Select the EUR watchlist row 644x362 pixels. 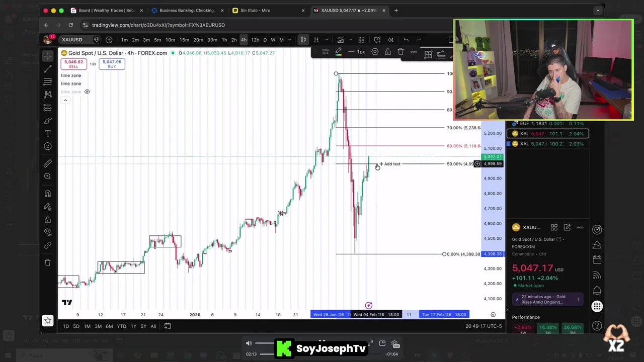pos(548,124)
